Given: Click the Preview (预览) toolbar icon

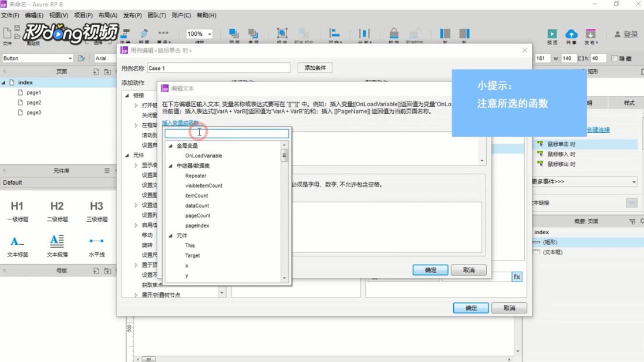Looking at the screenshot, I should (552, 33).
